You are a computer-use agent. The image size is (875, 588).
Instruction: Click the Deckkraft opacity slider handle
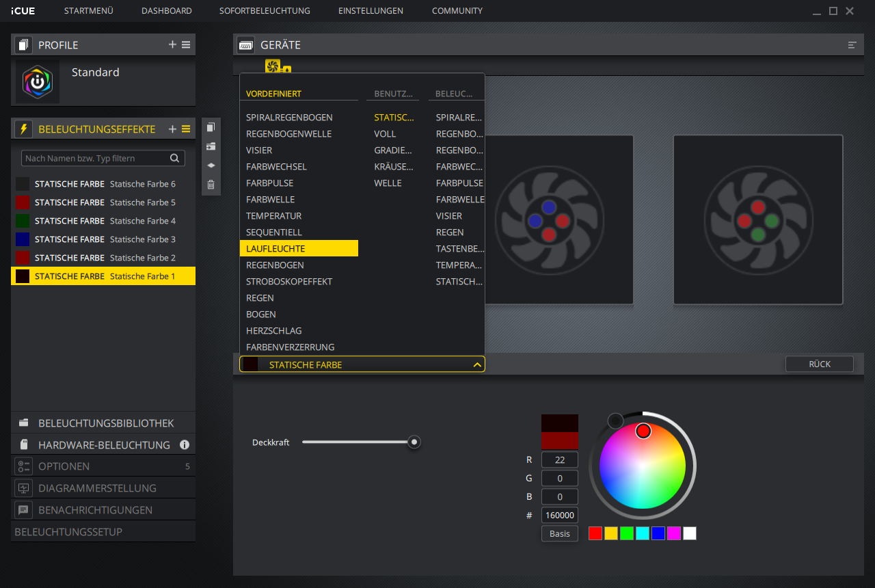pyautogui.click(x=414, y=442)
